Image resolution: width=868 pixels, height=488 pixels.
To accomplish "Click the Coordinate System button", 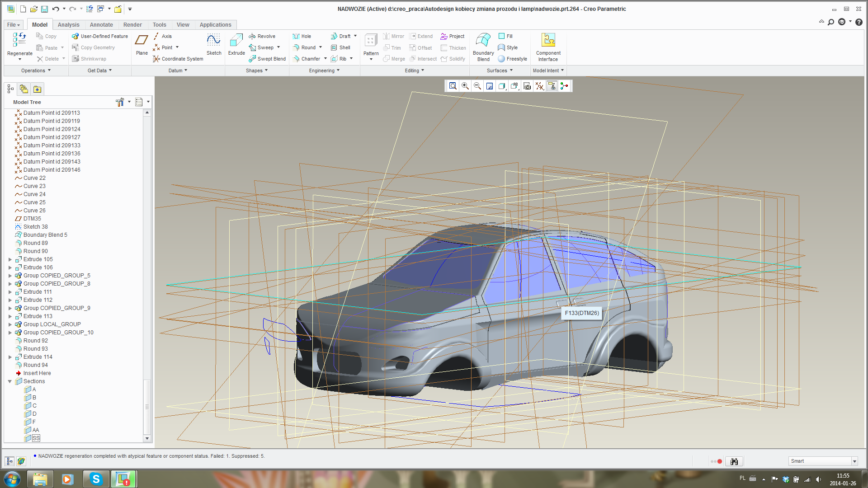I will tap(178, 59).
